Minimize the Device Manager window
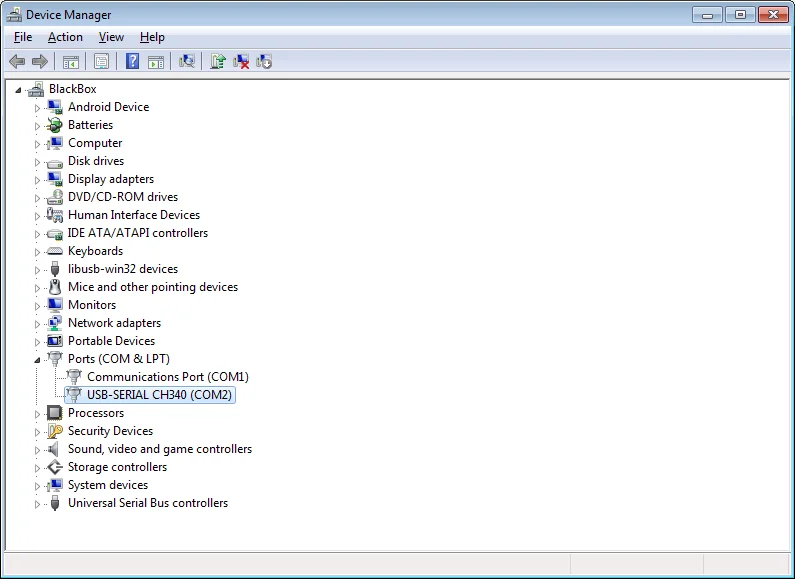The height and width of the screenshot is (579, 795). click(x=707, y=15)
